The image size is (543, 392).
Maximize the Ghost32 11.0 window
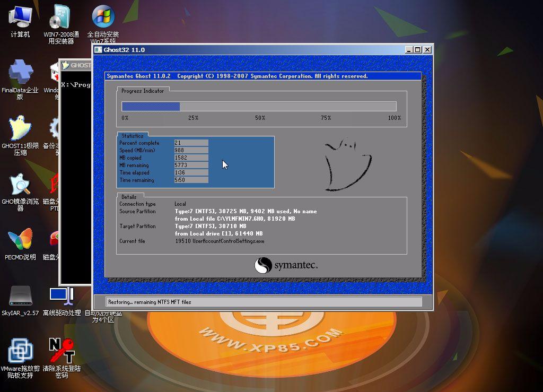click(418, 50)
